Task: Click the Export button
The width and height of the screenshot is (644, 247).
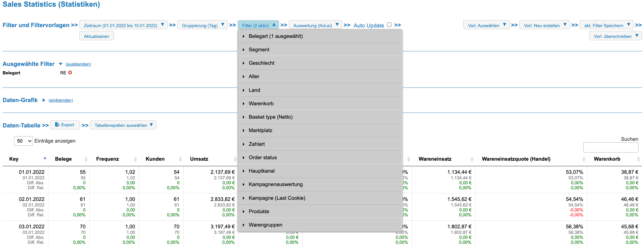Action: 65,125
